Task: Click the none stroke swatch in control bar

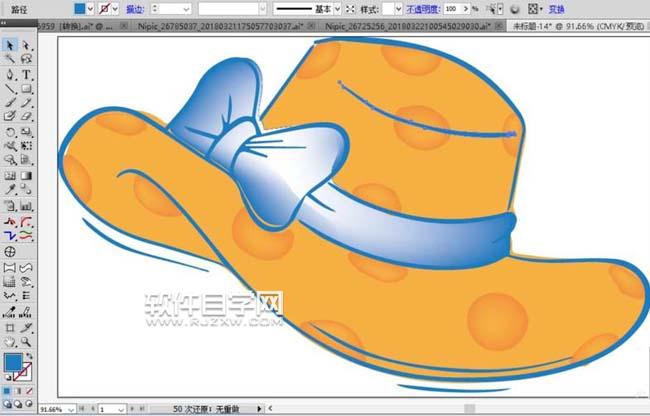Action: (x=105, y=9)
